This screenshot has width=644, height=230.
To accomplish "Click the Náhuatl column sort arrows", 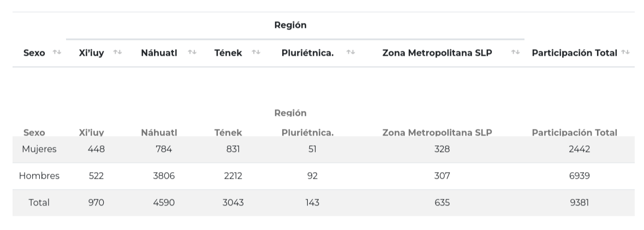I will [x=192, y=52].
